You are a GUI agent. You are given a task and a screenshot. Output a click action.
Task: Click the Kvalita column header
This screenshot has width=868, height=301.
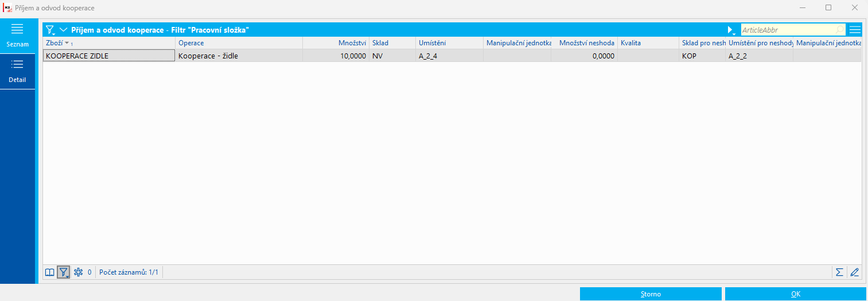[648, 43]
